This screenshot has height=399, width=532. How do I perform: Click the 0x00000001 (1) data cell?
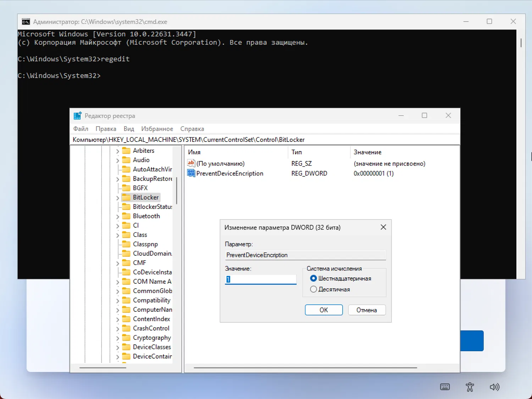click(x=374, y=173)
